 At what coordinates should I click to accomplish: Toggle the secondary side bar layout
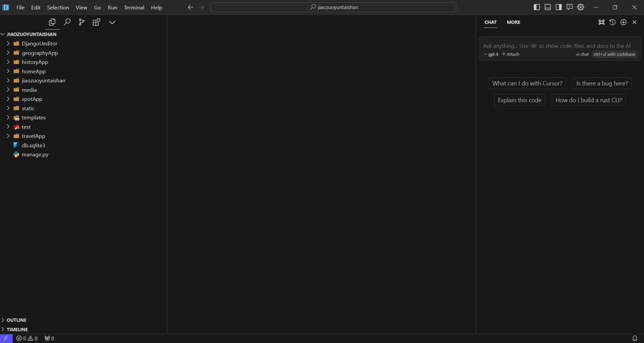(559, 7)
